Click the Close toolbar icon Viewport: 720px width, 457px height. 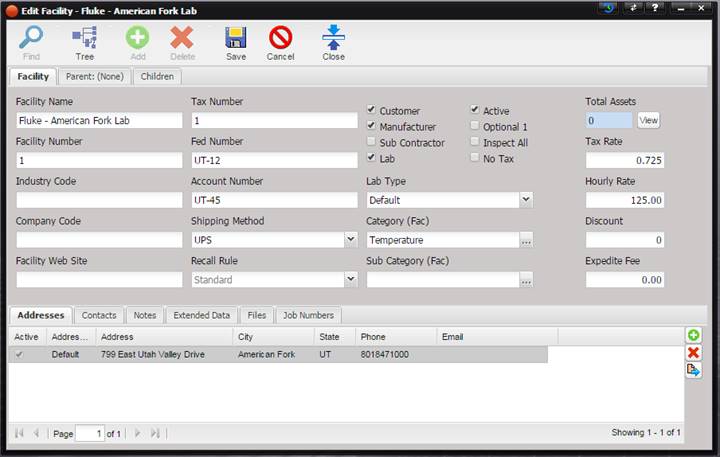[333, 38]
